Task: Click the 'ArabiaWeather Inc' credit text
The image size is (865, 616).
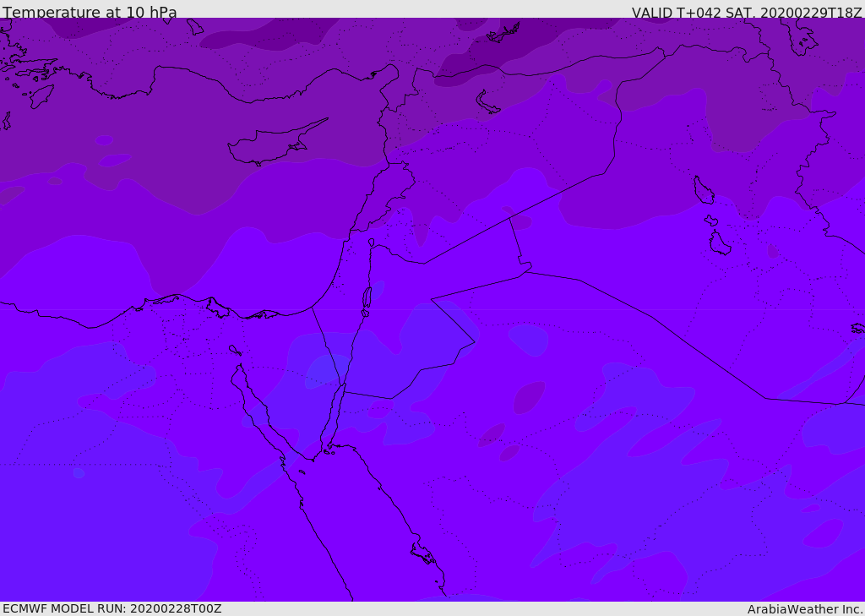Action: [804, 609]
